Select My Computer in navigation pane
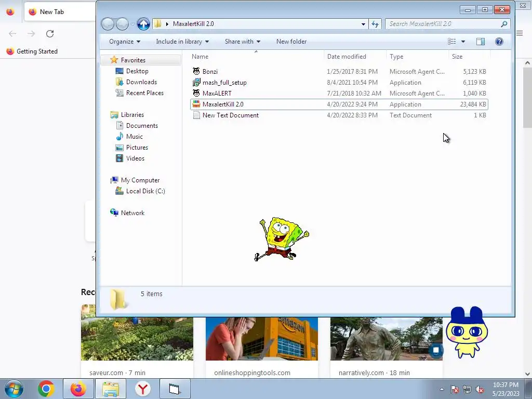The height and width of the screenshot is (399, 532). coord(140,180)
